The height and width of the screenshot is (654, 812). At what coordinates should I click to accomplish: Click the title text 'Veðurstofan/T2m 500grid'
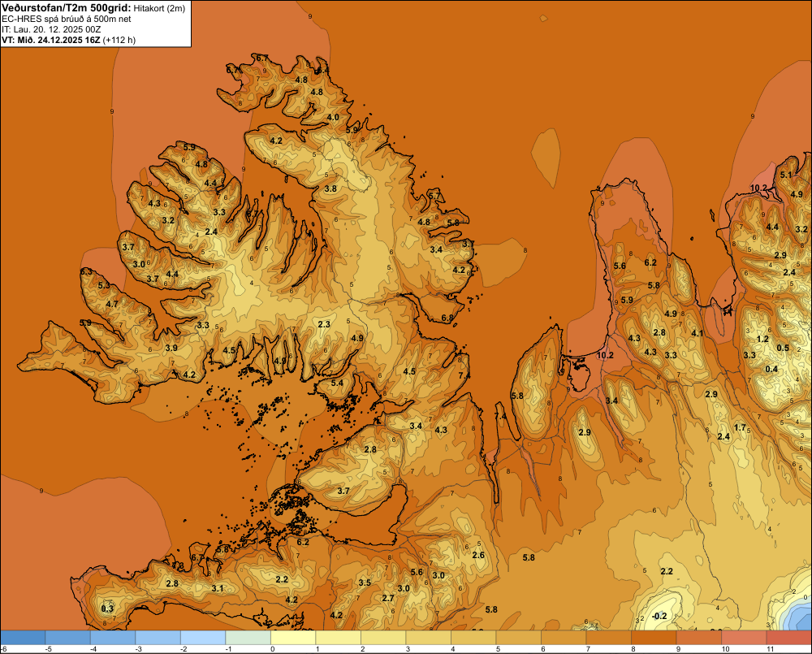(66, 7)
